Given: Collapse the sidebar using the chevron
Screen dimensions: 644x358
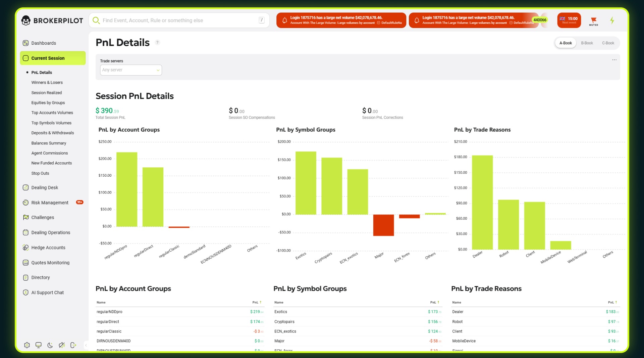Looking at the screenshot, I should pos(86,345).
